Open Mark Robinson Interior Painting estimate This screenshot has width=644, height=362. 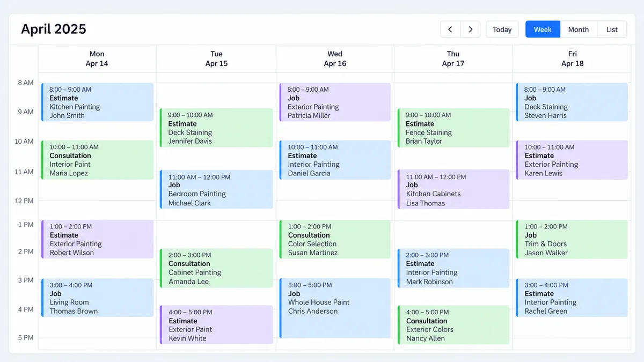click(453, 268)
